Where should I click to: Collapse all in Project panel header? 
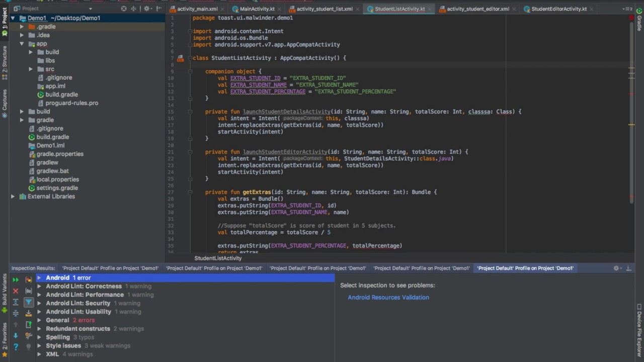[x=133, y=9]
